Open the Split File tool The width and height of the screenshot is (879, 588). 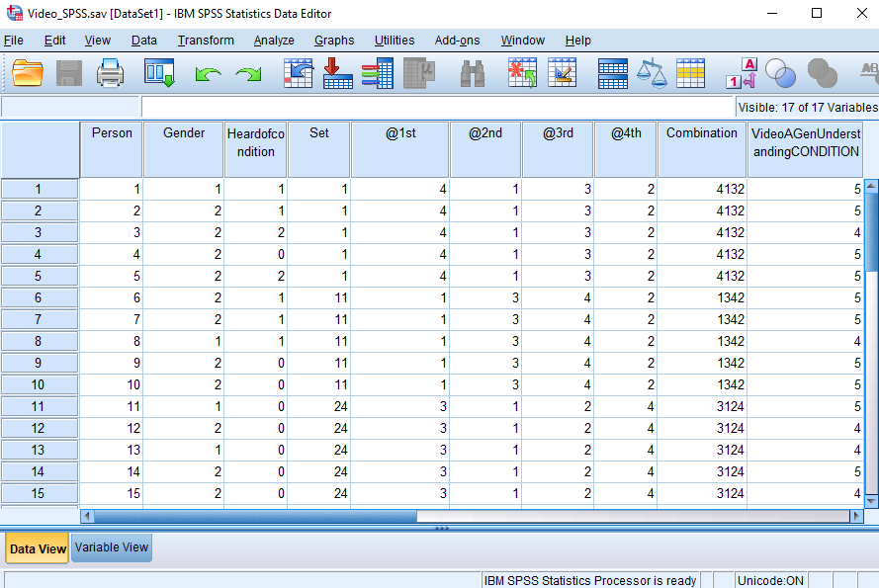[611, 72]
